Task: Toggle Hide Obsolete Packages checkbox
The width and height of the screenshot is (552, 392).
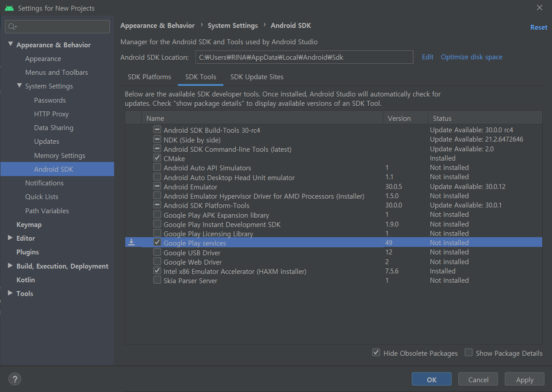Action: coord(376,353)
